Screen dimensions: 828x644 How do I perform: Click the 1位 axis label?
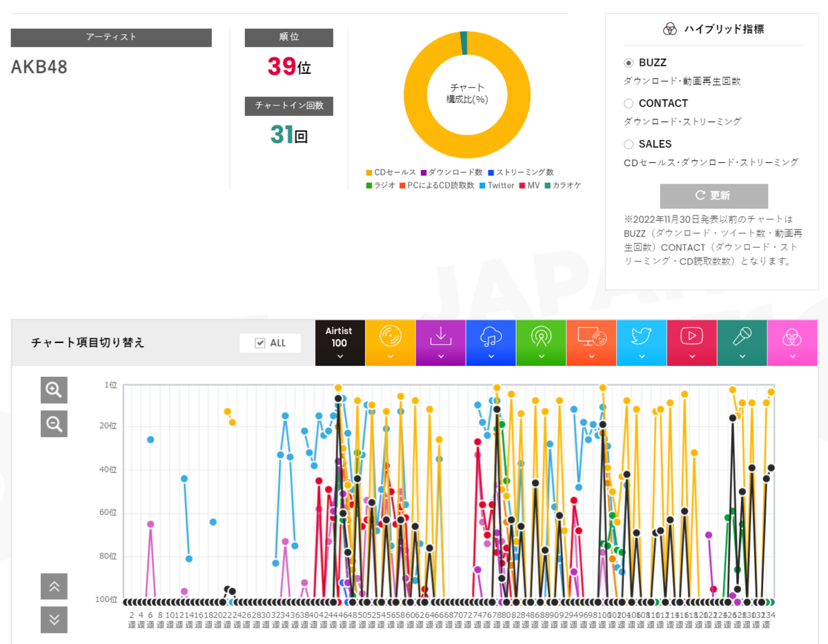pos(110,385)
